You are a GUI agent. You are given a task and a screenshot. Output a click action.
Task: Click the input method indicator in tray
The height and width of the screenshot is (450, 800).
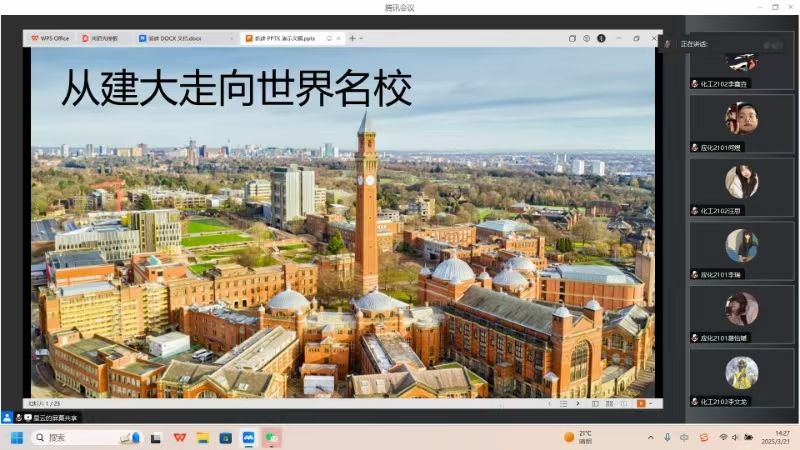coord(684,437)
